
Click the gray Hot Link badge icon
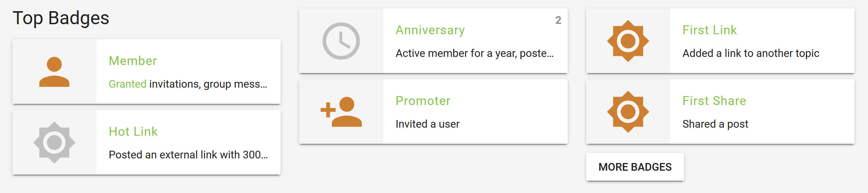tap(54, 143)
